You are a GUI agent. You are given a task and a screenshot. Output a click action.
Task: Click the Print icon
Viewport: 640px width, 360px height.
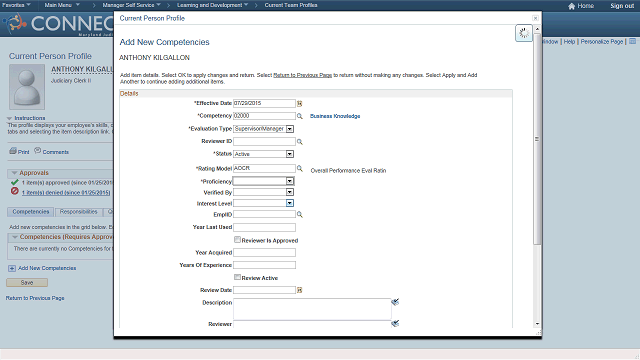[13, 151]
